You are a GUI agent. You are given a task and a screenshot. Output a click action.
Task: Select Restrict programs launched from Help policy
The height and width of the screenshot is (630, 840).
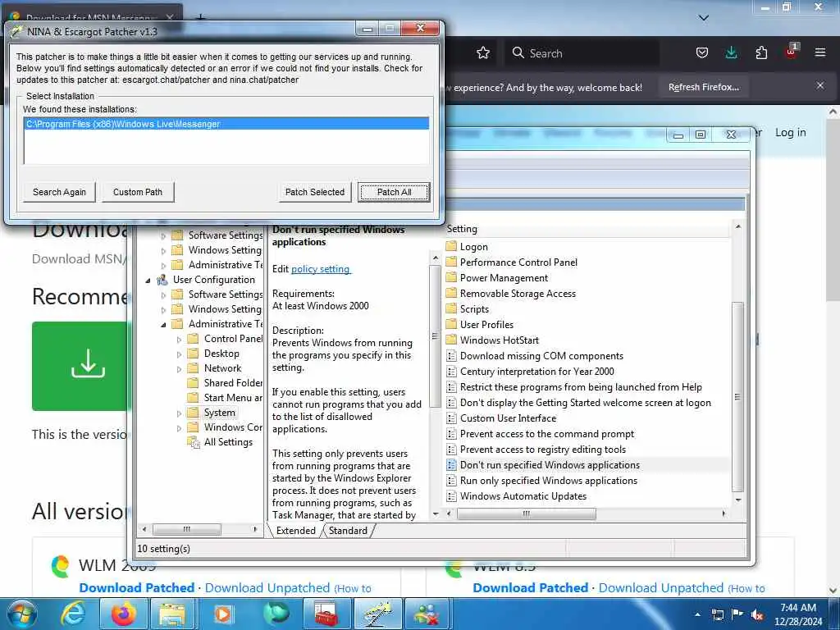click(x=581, y=387)
